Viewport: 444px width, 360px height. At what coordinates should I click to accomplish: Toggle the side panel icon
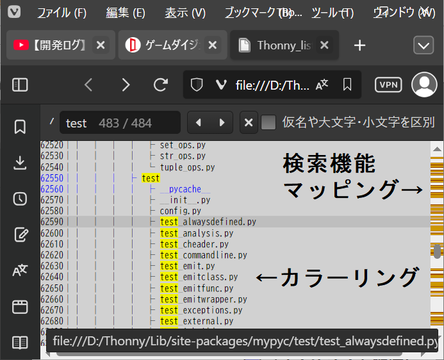20,85
